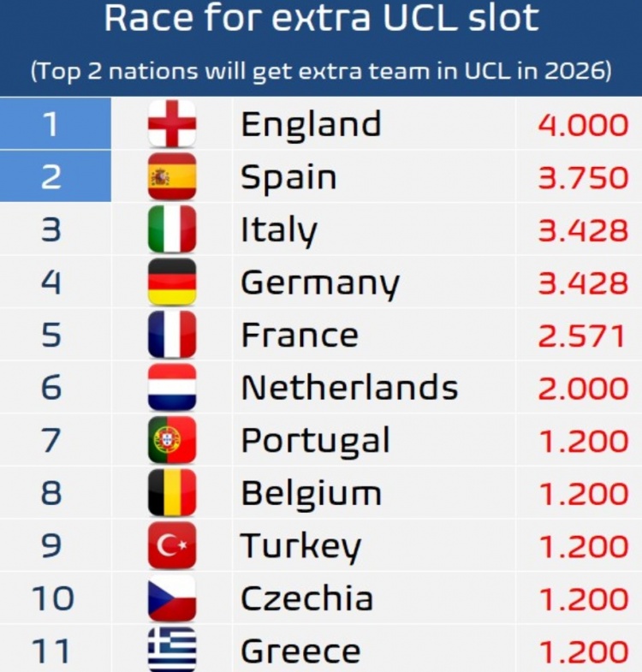Click the Turkey flag icon
The image size is (642, 672).
pyautogui.click(x=172, y=546)
